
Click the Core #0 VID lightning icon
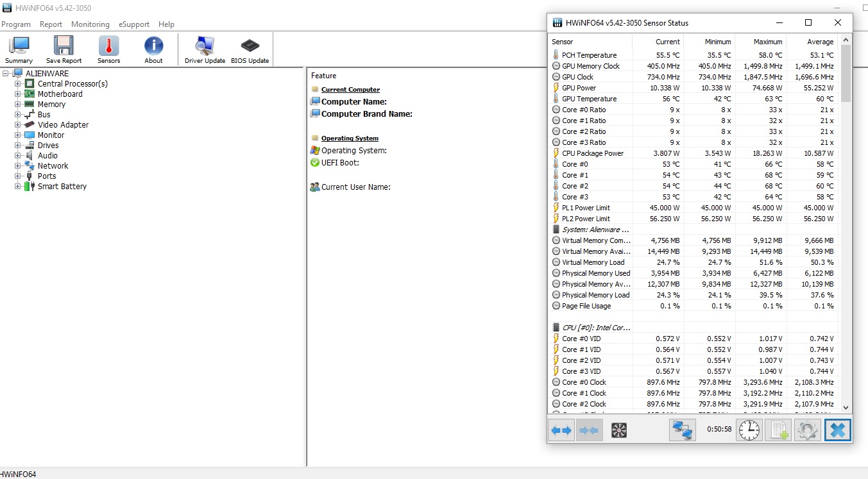pyautogui.click(x=556, y=339)
